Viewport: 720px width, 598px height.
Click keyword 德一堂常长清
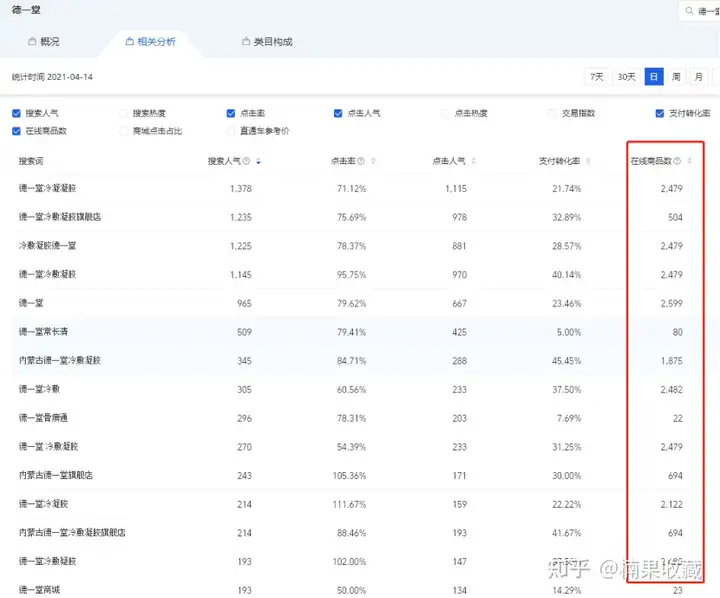(43, 332)
